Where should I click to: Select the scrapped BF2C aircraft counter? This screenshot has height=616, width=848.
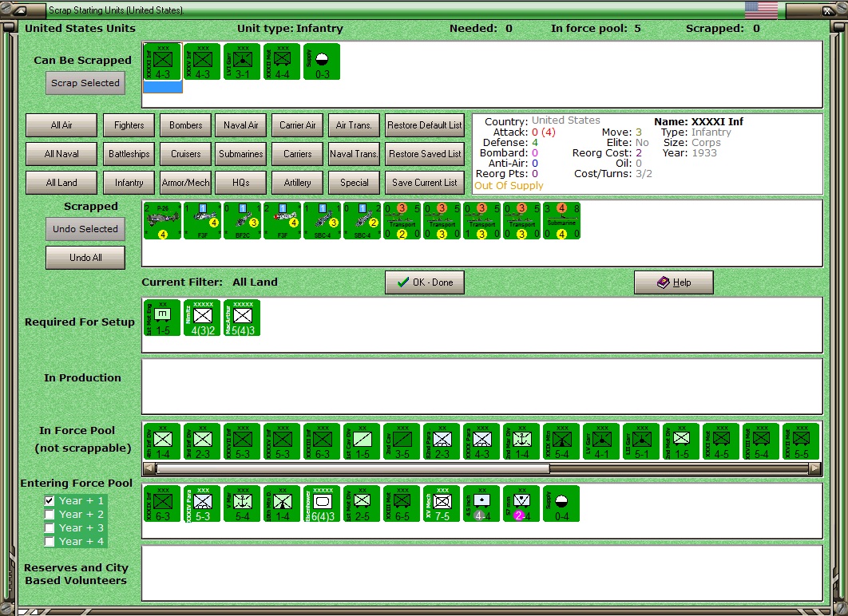pyautogui.click(x=242, y=220)
